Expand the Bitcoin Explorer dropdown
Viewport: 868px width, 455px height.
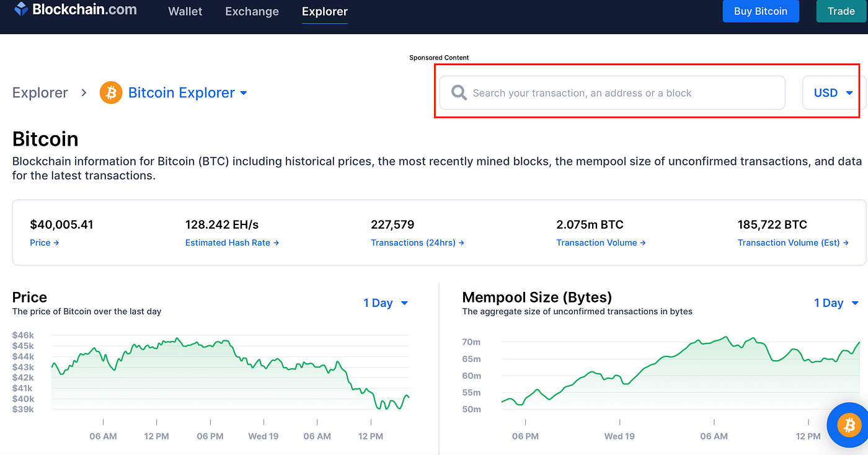188,93
